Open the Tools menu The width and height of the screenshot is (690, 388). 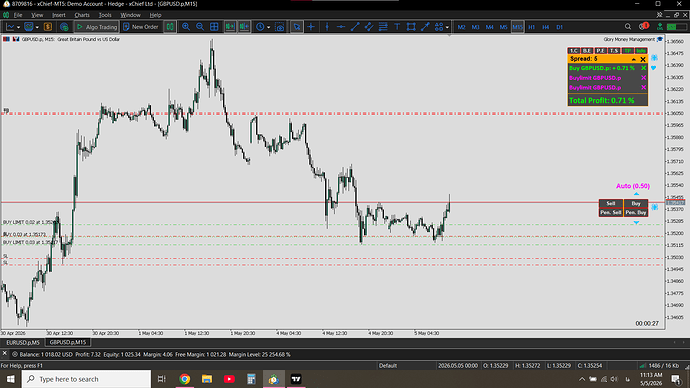[105, 15]
